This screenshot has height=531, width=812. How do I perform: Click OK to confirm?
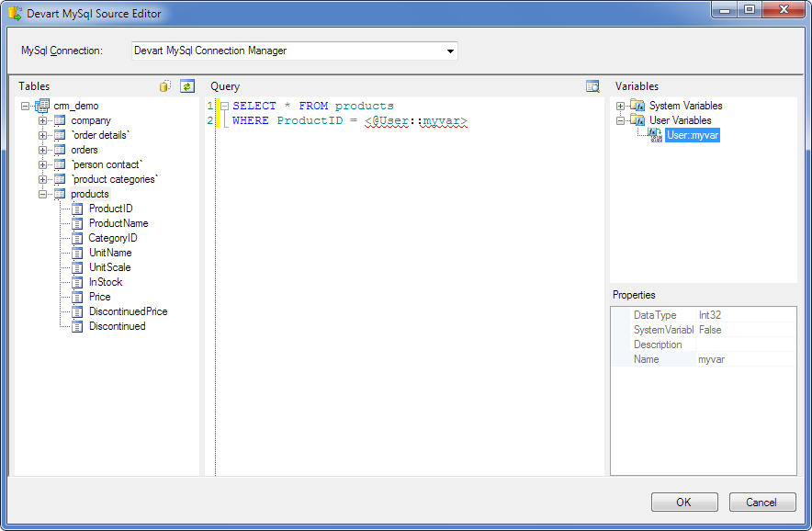[684, 502]
